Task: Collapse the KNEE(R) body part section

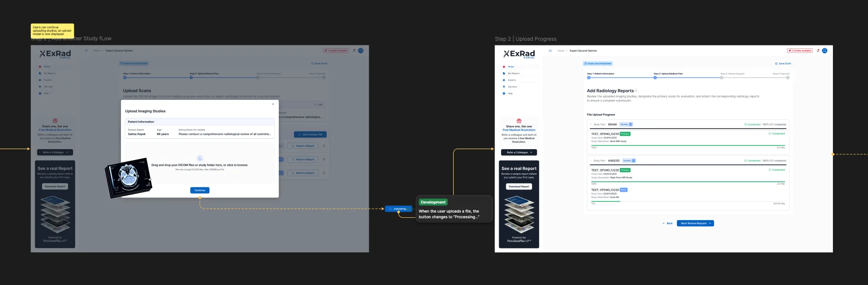Action: pyautogui.click(x=591, y=160)
